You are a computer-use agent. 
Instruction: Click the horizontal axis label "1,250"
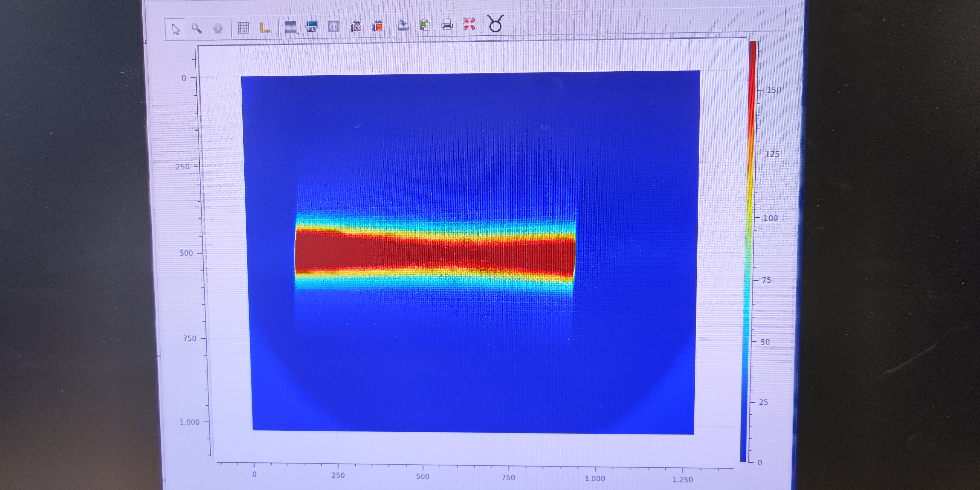click(683, 479)
